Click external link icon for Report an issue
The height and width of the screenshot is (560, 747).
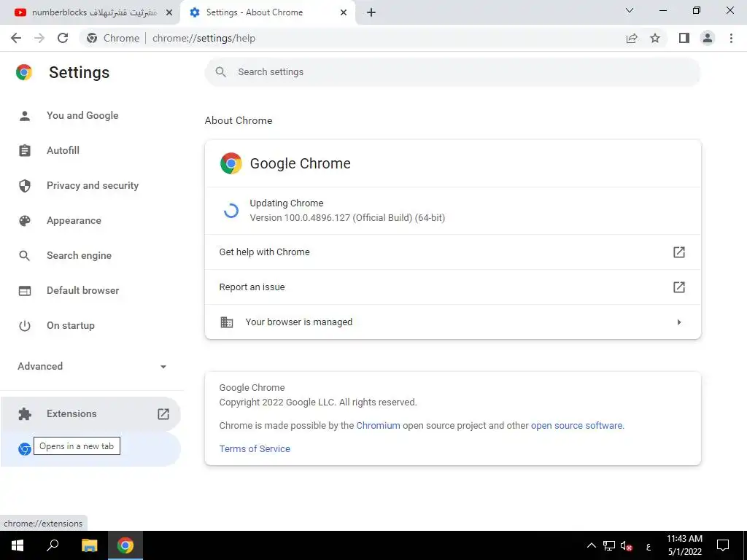(x=679, y=287)
